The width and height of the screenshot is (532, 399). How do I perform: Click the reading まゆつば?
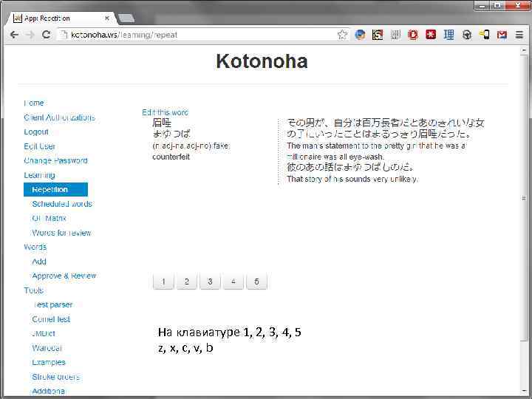point(171,134)
